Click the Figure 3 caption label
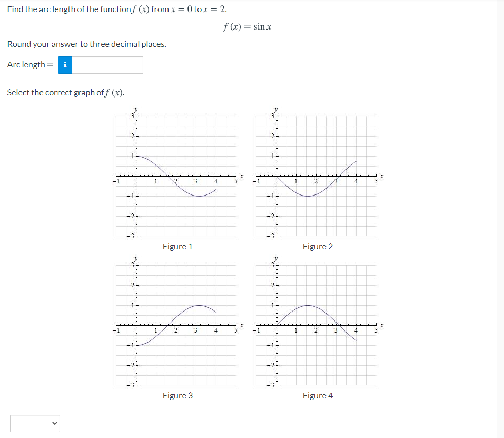 click(177, 395)
